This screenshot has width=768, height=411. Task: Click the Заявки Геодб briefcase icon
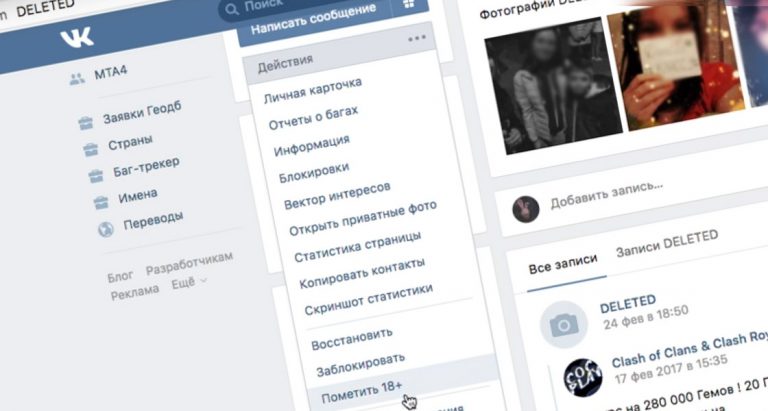86,122
